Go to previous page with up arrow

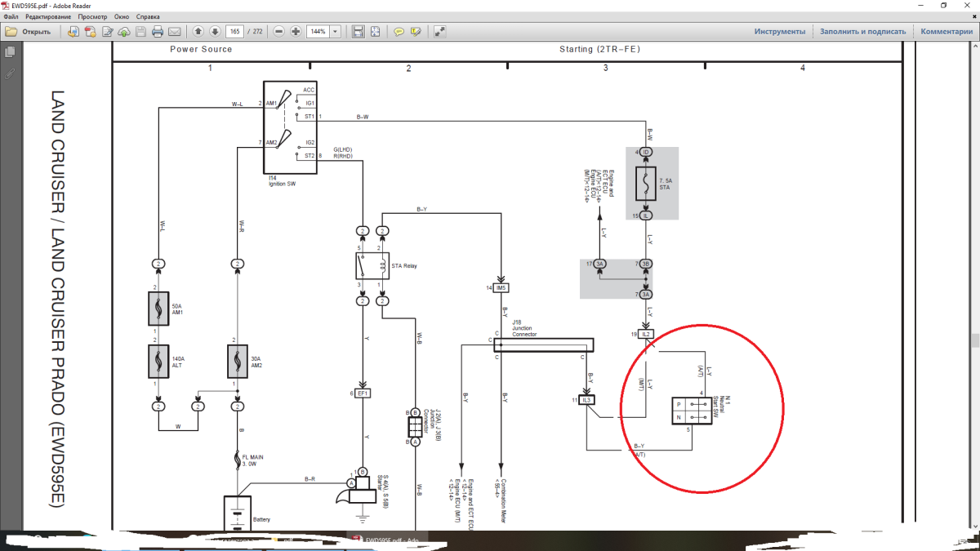pos(198,31)
